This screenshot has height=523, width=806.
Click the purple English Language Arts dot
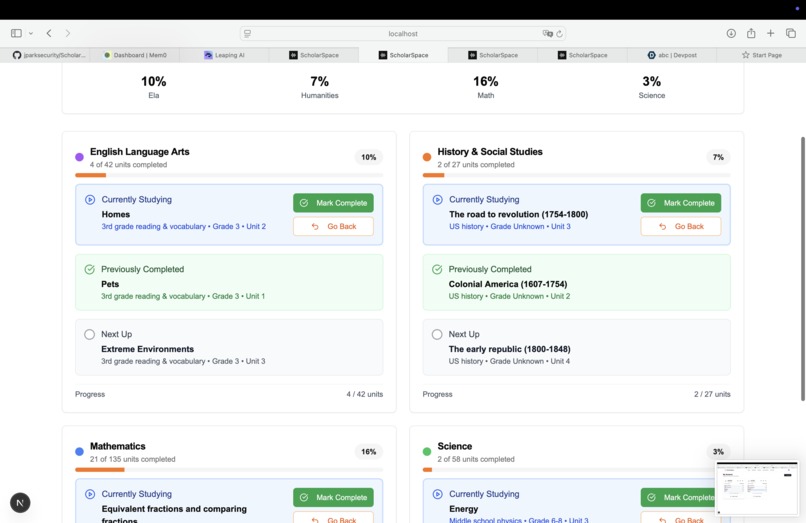point(79,157)
